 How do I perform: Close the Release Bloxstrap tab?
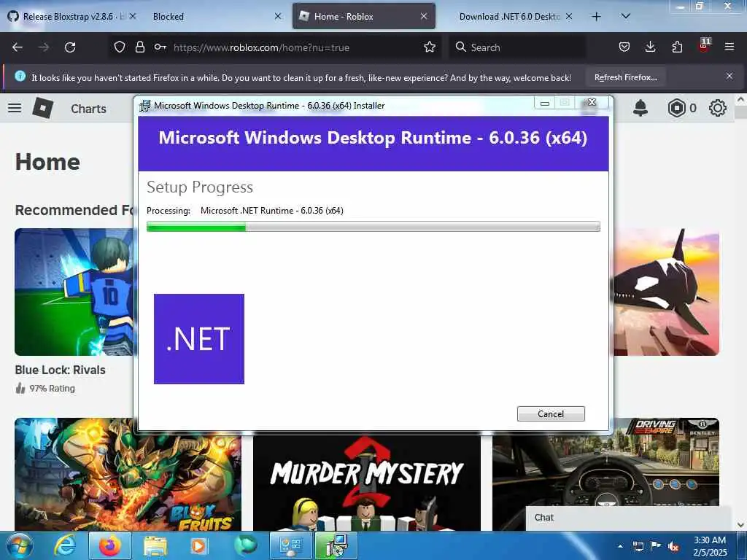pos(133,17)
